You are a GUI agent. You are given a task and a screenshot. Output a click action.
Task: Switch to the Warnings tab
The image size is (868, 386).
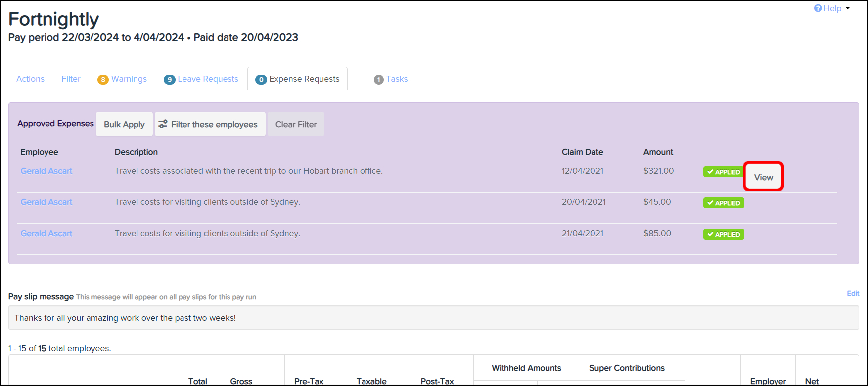tap(129, 79)
